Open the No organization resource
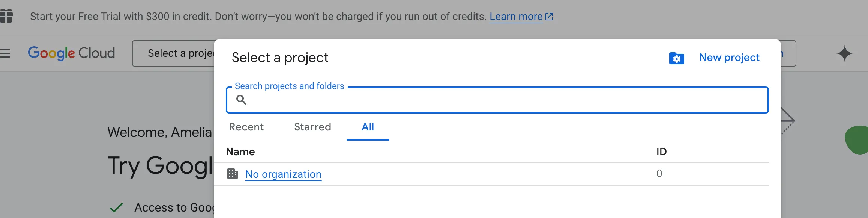Screen dimensions: 868x218 283,174
